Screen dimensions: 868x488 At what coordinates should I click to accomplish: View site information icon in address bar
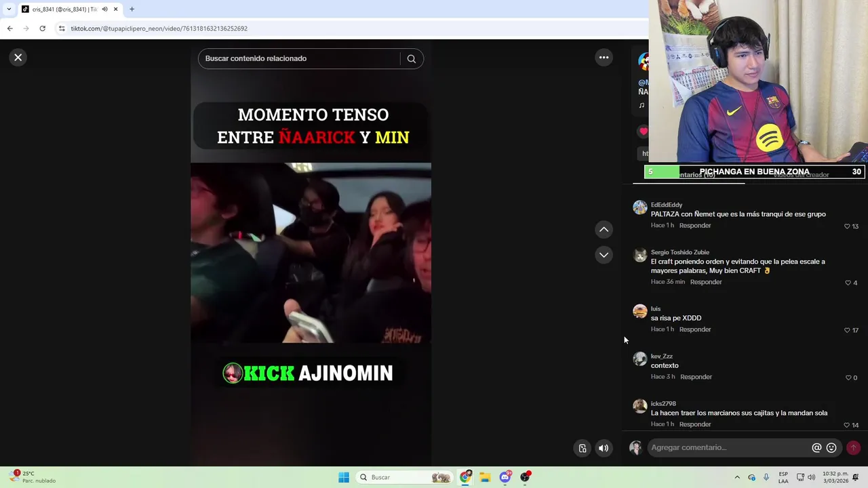pyautogui.click(x=62, y=28)
